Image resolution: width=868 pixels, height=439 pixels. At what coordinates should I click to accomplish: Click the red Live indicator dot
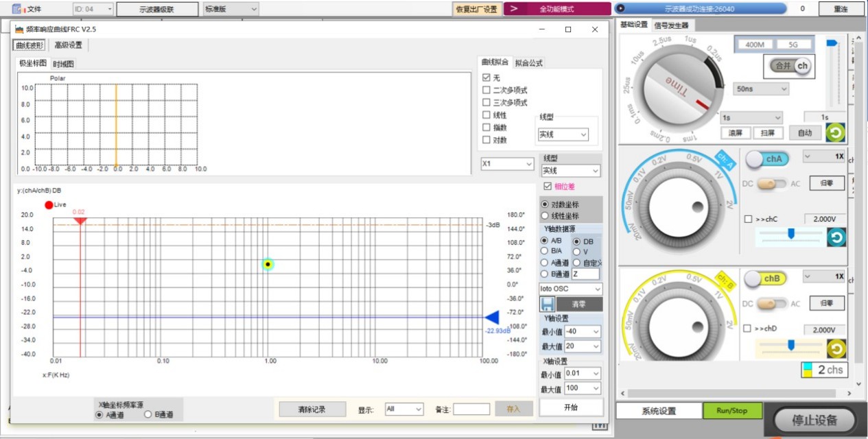[x=49, y=204]
